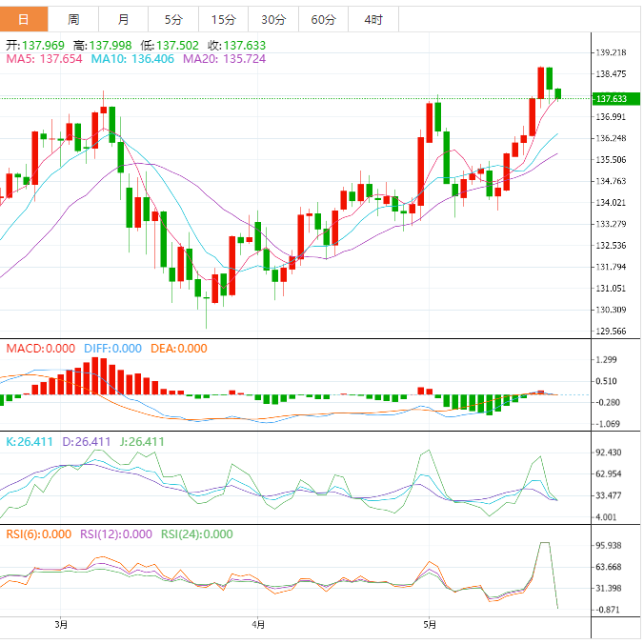
Task: Select the 日 daily chart tab
Action: point(24,19)
